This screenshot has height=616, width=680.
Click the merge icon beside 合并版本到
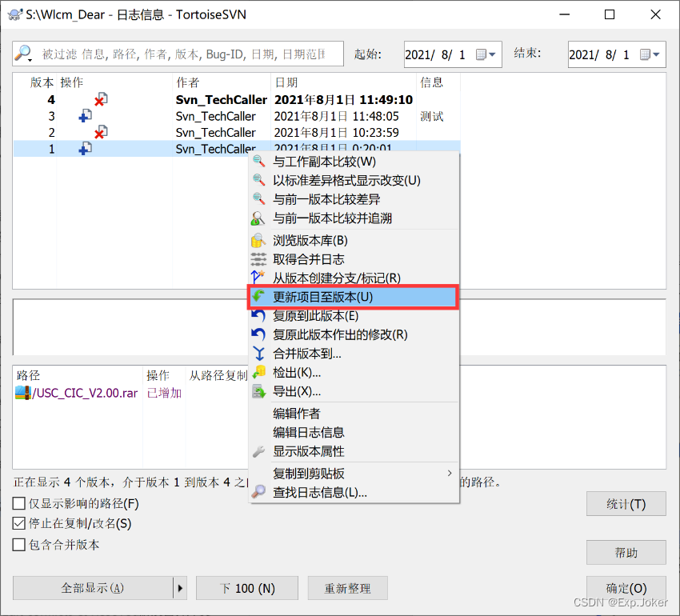tap(259, 354)
